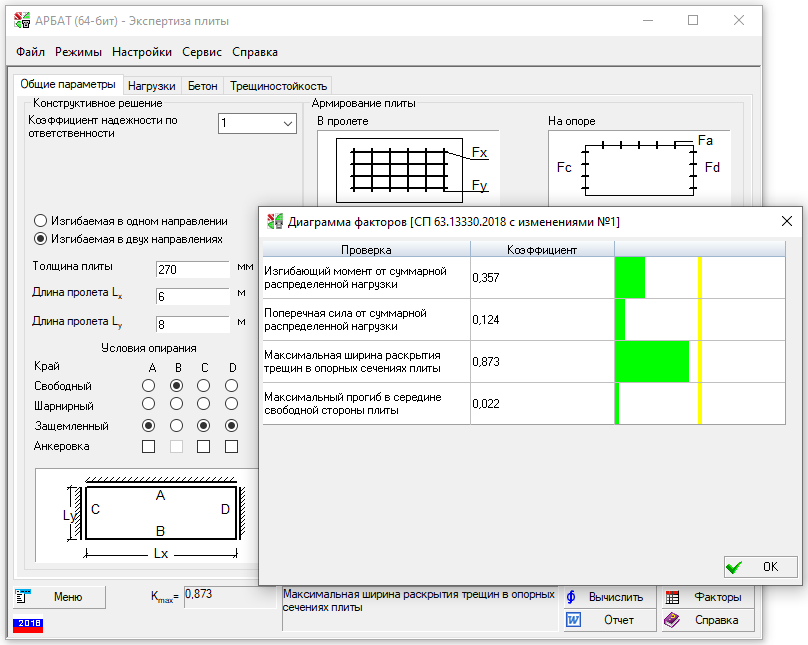This screenshot has height=645, width=808.
Task: Select 'Изгибаемая в одном направлении' radio button
Action: [x=40, y=221]
